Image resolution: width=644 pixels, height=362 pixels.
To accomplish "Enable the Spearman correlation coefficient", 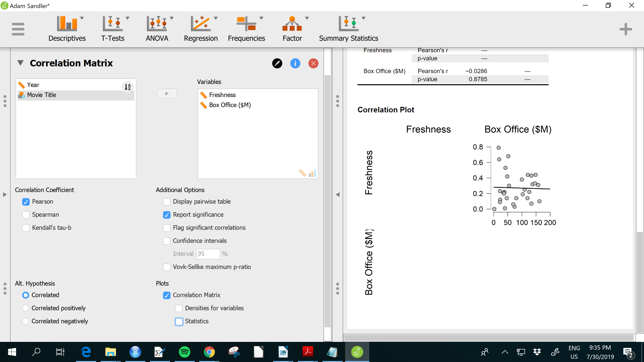I will tap(26, 215).
